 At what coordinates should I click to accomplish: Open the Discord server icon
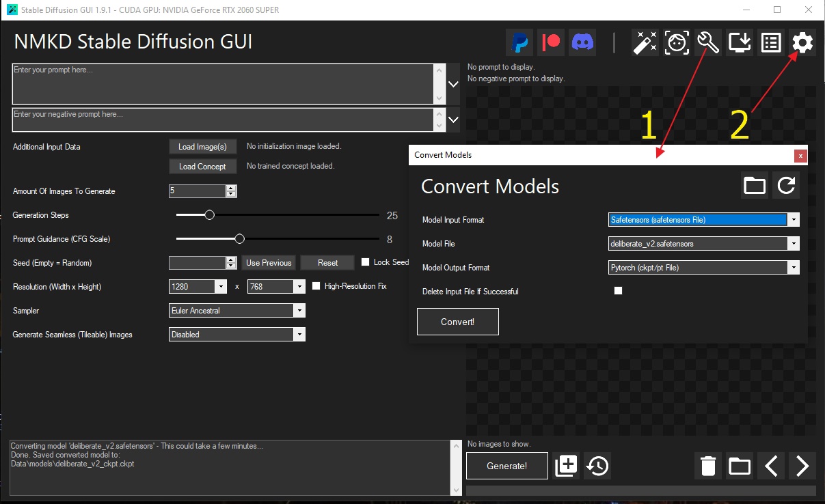pyautogui.click(x=582, y=42)
